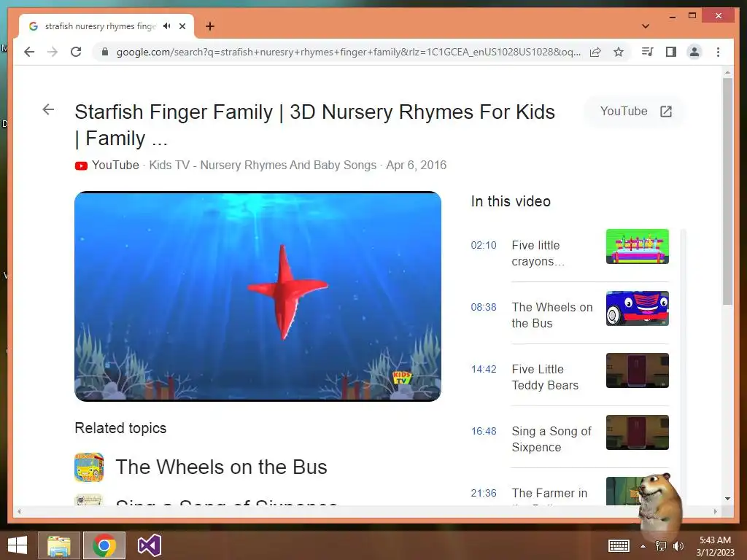
Task: Select The Wheels on the Bus chapter thumbnail
Action: click(638, 308)
